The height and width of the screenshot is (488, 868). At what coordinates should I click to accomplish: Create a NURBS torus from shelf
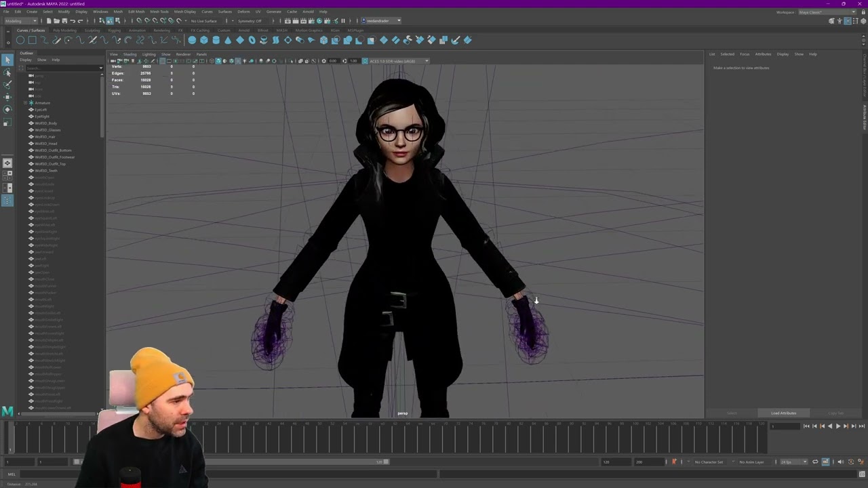click(x=252, y=40)
